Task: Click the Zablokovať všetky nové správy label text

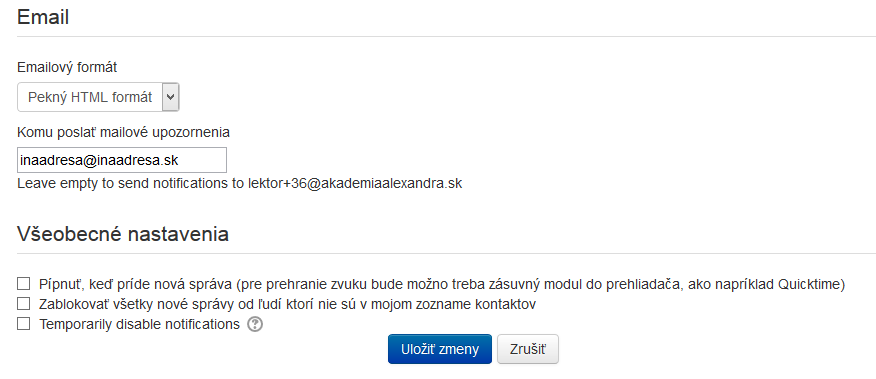Action: (288, 304)
